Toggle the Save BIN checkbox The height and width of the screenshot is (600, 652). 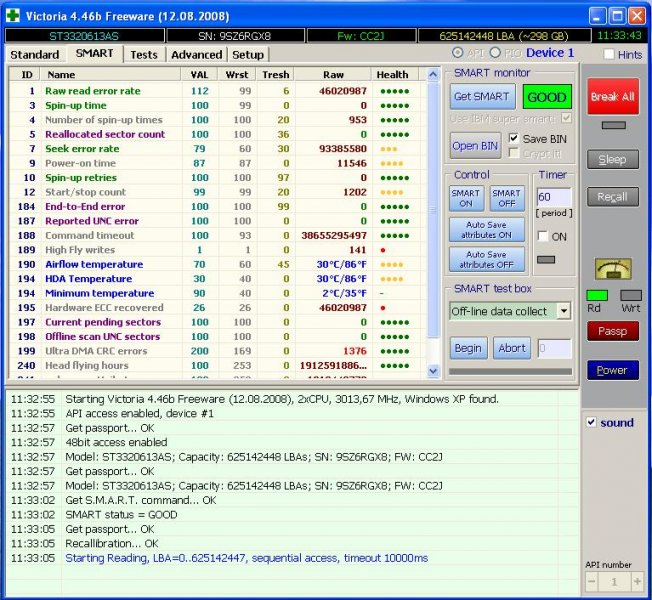(x=515, y=138)
